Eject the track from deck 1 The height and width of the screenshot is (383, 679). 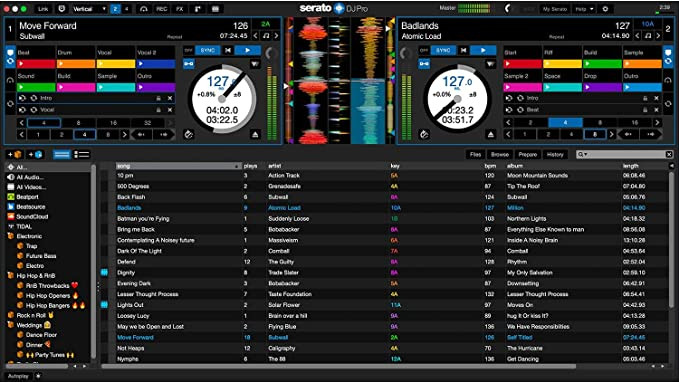pos(255,134)
